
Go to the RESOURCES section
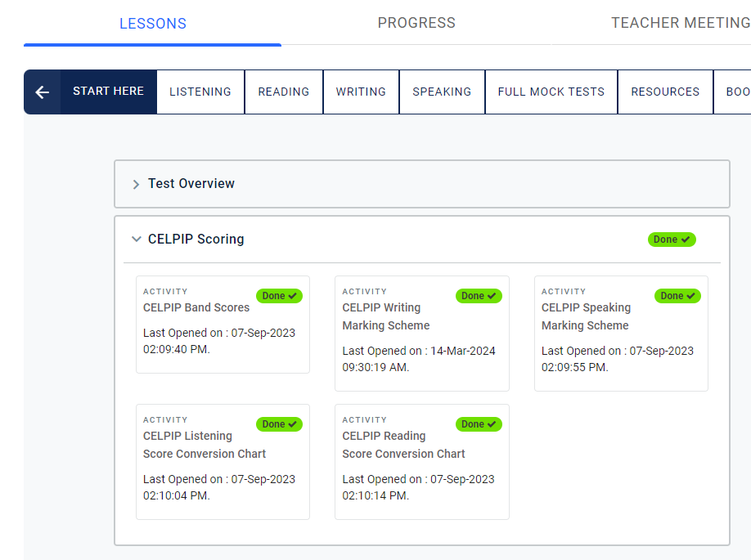click(664, 92)
